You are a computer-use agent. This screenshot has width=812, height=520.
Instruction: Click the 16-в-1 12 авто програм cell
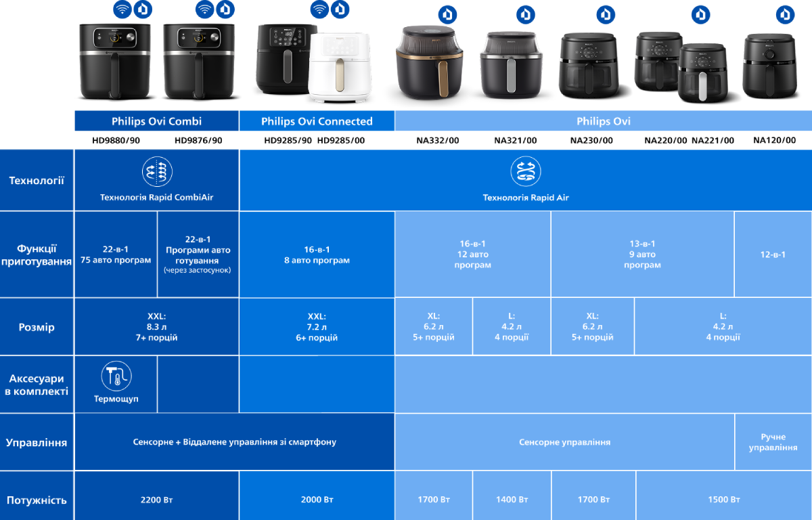pyautogui.click(x=473, y=255)
